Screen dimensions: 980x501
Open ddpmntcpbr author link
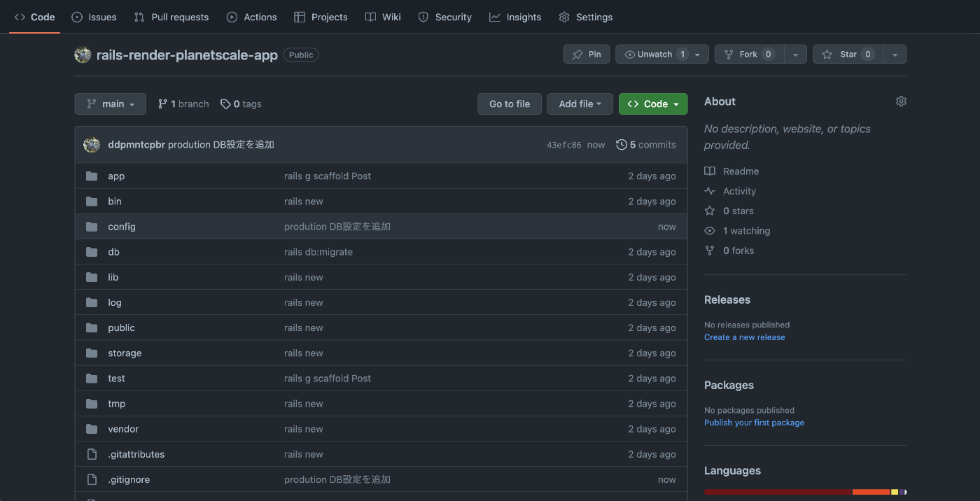[x=136, y=145]
